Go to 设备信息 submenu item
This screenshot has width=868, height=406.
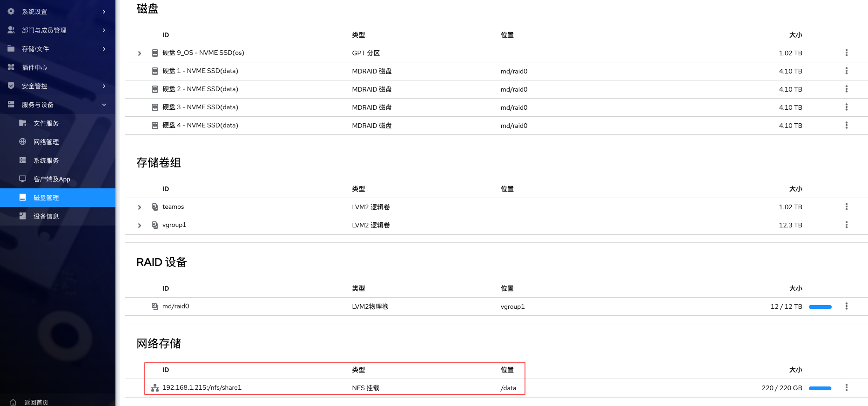click(58, 216)
